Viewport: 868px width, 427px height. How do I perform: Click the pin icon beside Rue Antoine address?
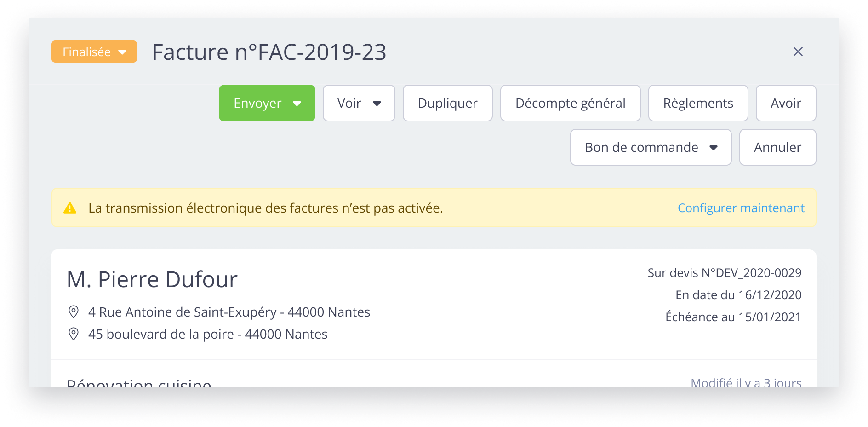tap(74, 312)
